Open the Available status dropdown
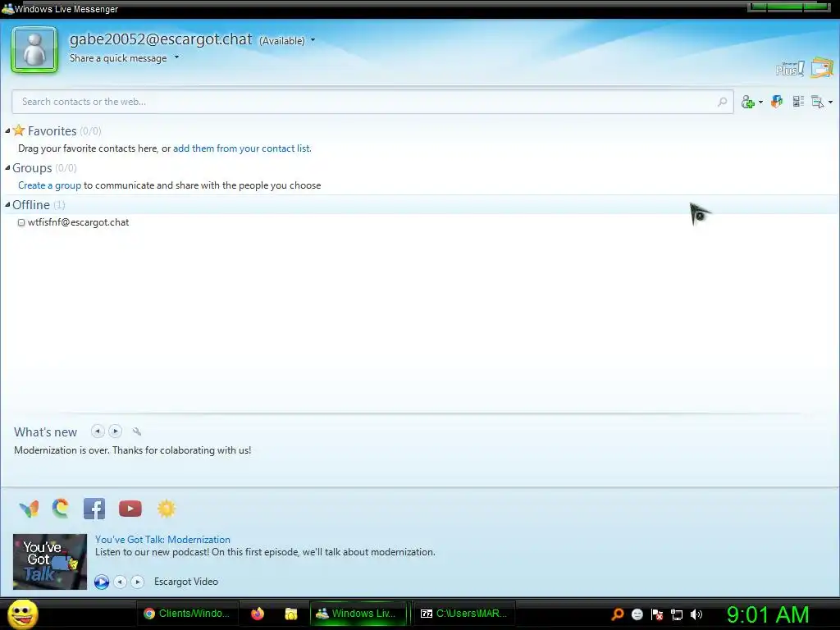The height and width of the screenshot is (630, 840). pyautogui.click(x=287, y=41)
